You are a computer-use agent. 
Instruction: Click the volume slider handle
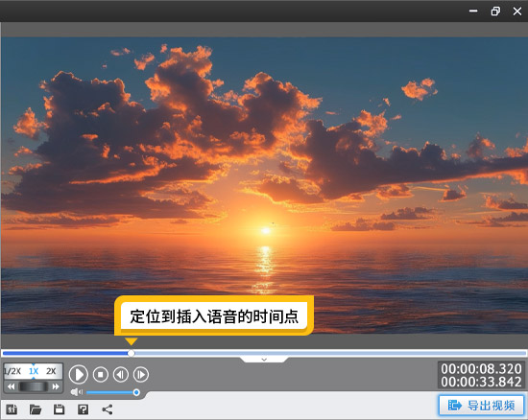click(136, 392)
